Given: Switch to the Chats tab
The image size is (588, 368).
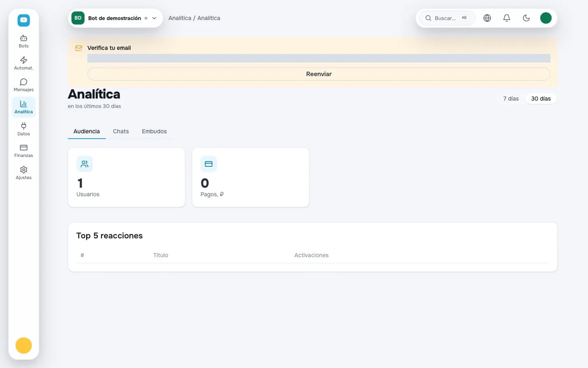Looking at the screenshot, I should [x=121, y=131].
